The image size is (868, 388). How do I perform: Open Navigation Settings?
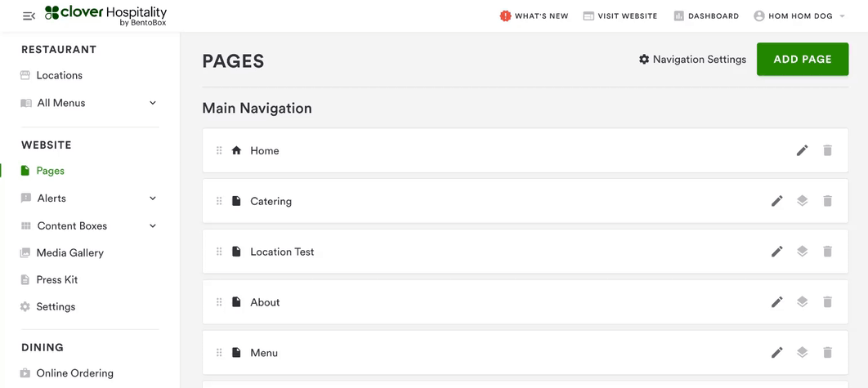[x=692, y=60]
